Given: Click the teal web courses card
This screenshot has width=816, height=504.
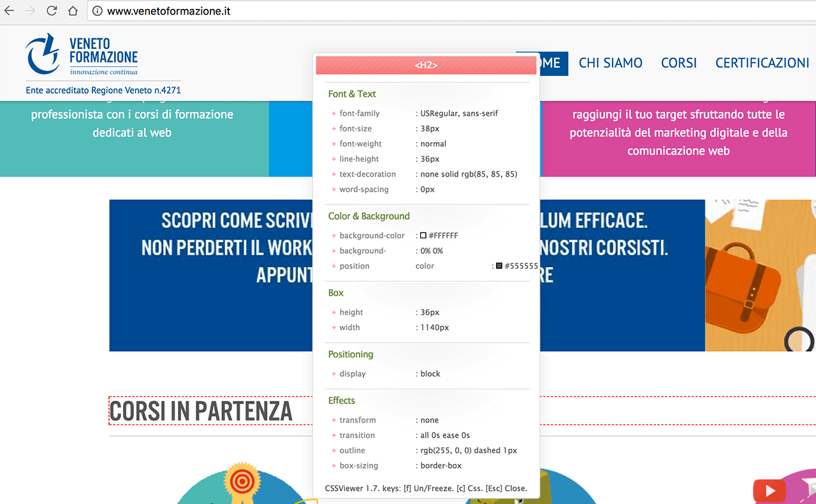Looking at the screenshot, I should pos(134,138).
